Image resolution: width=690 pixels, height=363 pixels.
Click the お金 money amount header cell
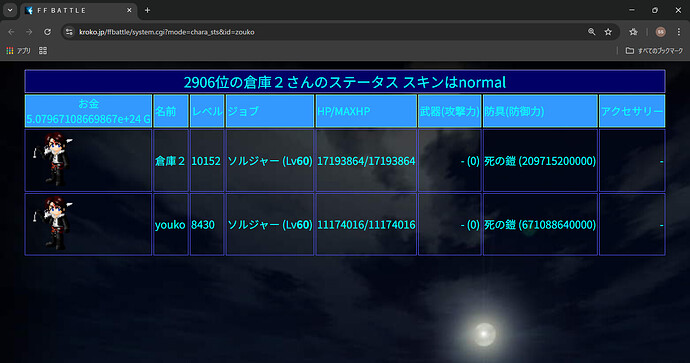tap(88, 111)
